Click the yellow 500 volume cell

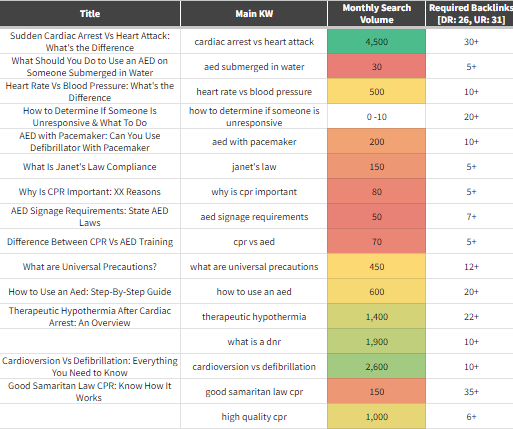click(377, 91)
